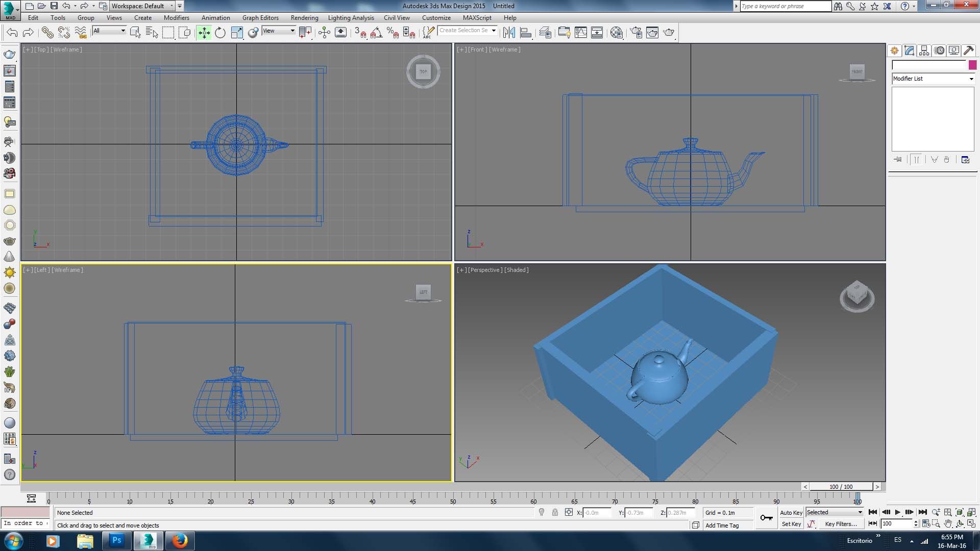Screen dimensions: 980x551
Task: Select the Select and Move tool
Action: 204,33
